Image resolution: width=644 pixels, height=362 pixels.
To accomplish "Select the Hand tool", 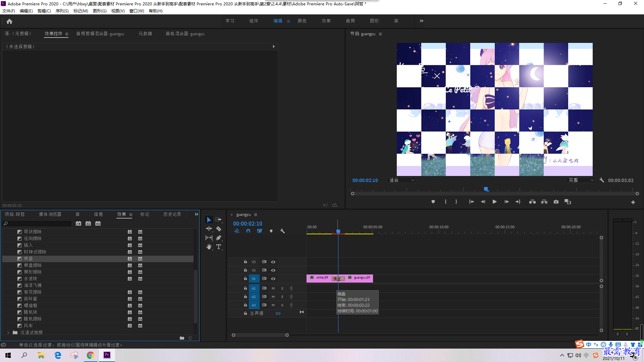I will coord(209,247).
